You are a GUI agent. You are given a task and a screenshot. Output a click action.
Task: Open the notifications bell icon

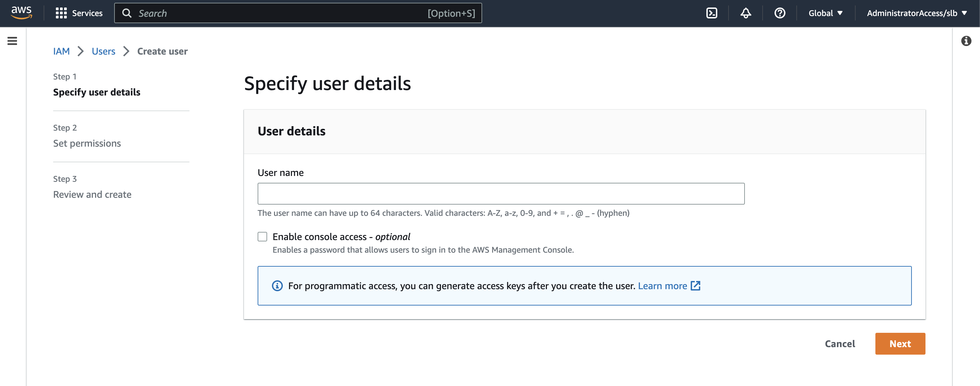(745, 13)
